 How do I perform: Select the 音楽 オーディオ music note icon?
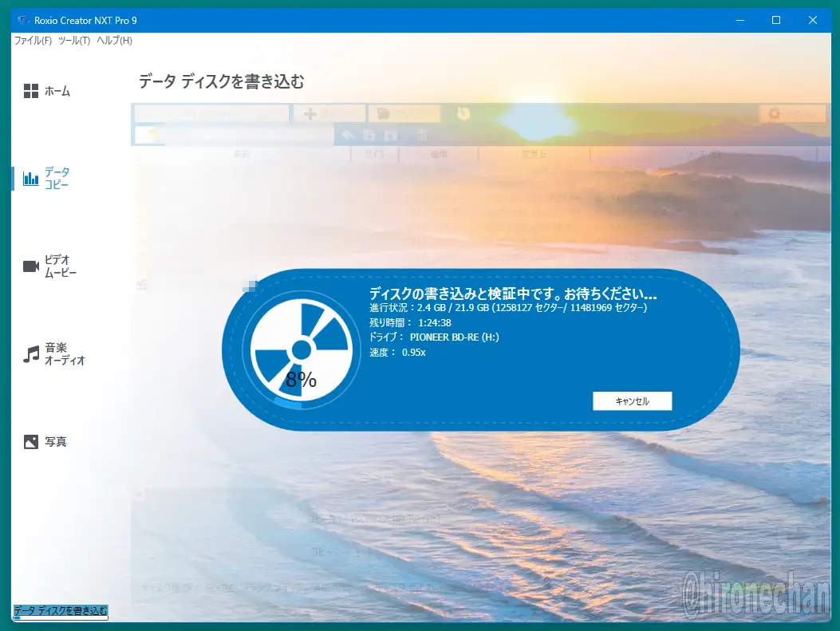coord(31,354)
